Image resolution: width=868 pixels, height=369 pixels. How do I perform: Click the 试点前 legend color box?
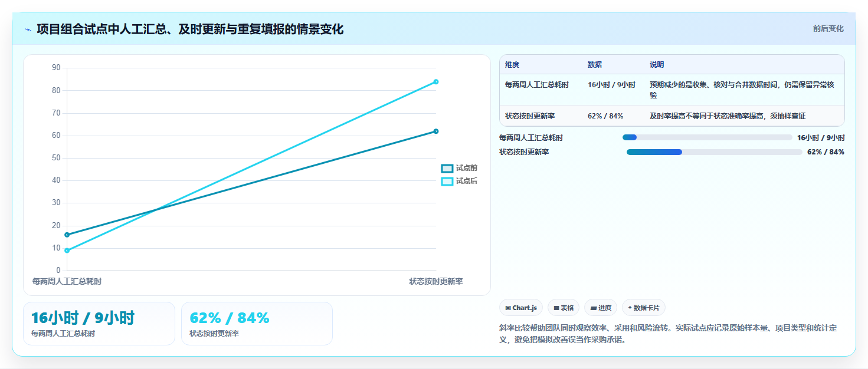click(447, 168)
